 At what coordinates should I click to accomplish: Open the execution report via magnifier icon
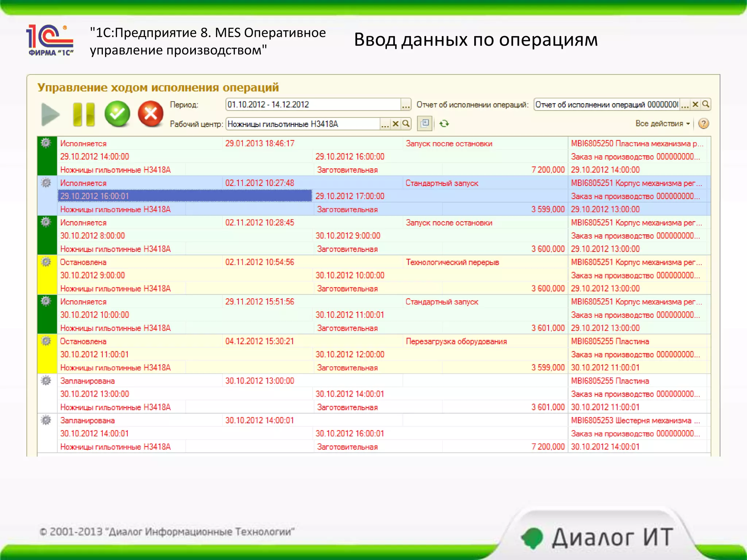click(706, 104)
